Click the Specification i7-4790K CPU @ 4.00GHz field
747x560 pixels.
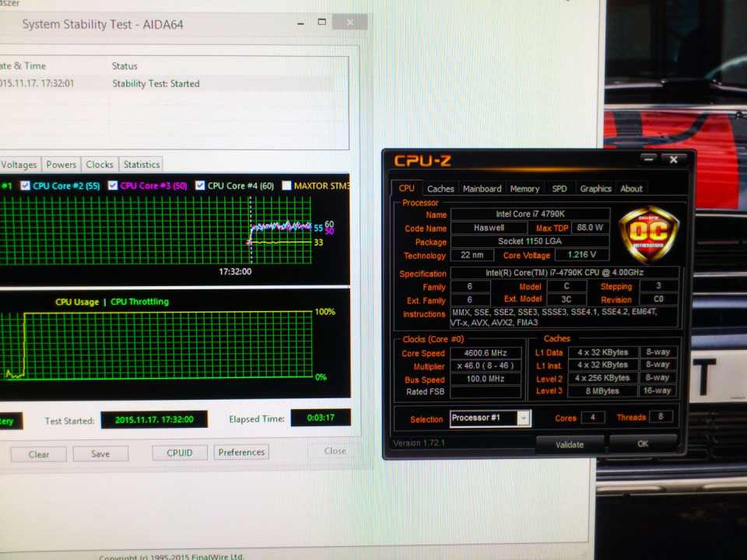pyautogui.click(x=565, y=273)
